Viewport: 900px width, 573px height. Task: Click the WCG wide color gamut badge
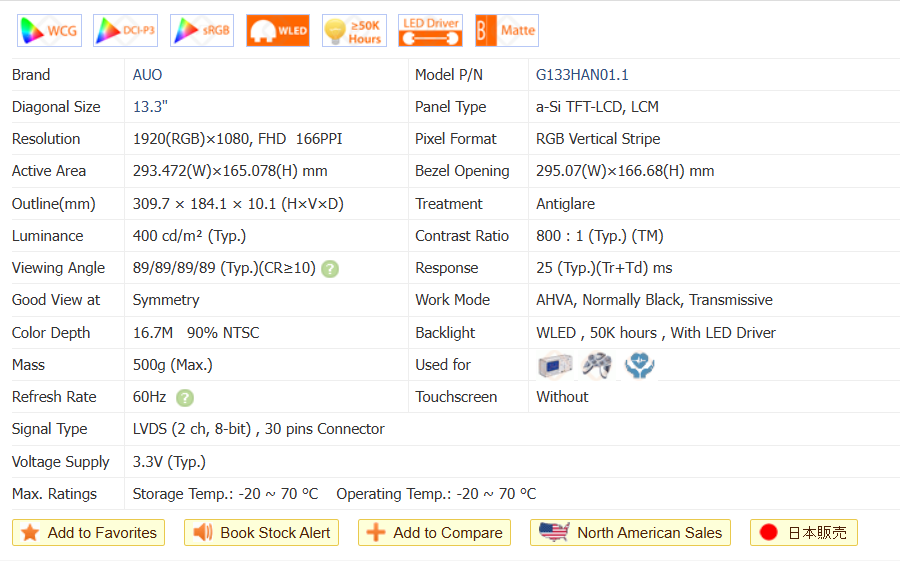point(49,31)
